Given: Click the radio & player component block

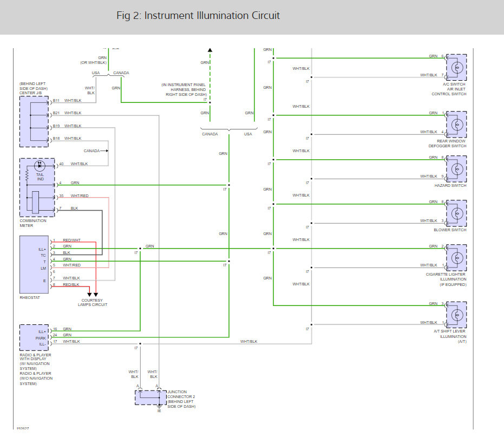Looking at the screenshot, I should 34,337.
